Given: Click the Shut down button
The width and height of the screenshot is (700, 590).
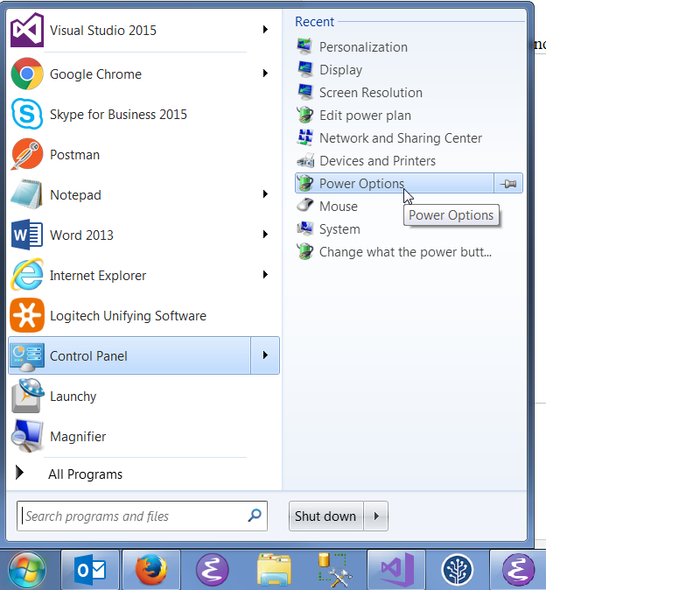Looking at the screenshot, I should pos(325,516).
